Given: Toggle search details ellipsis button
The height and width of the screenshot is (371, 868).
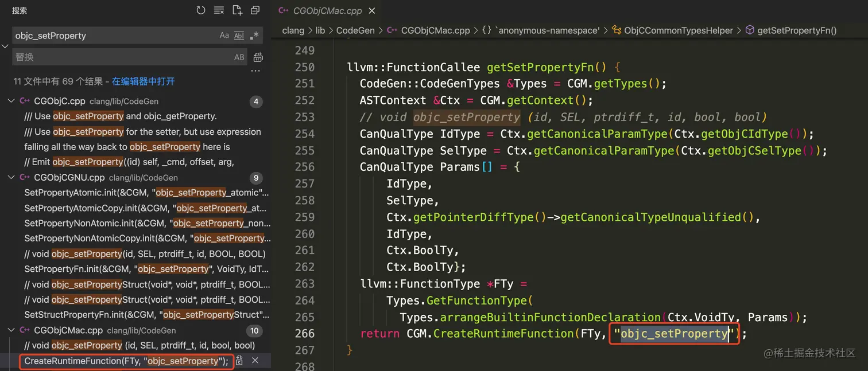Looking at the screenshot, I should pos(256,71).
